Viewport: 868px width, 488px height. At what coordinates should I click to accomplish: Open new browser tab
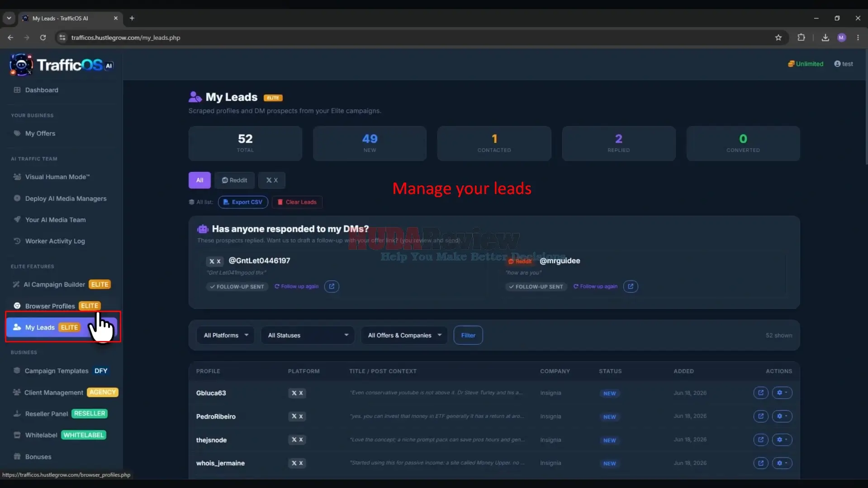(132, 18)
